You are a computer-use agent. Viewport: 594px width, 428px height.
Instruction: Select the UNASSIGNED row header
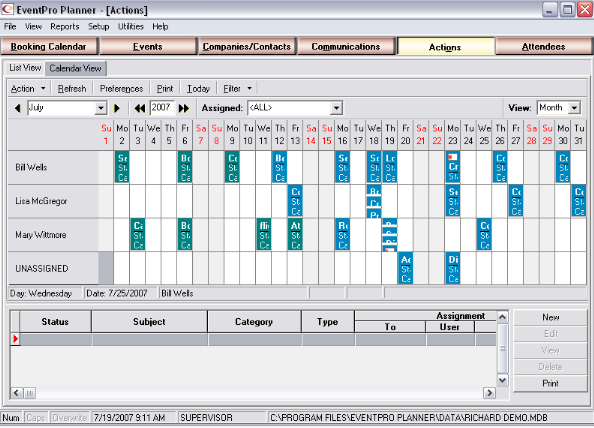(53, 269)
